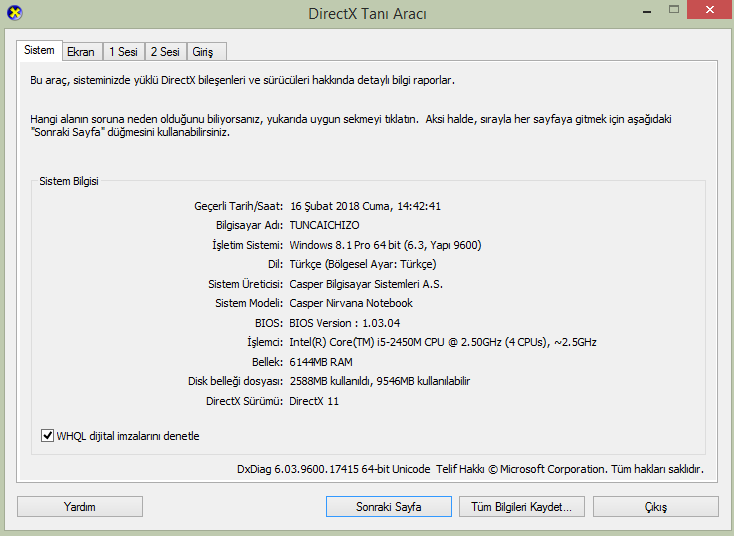739x536 pixels.
Task: Click the Çıkış button
Action: [656, 507]
